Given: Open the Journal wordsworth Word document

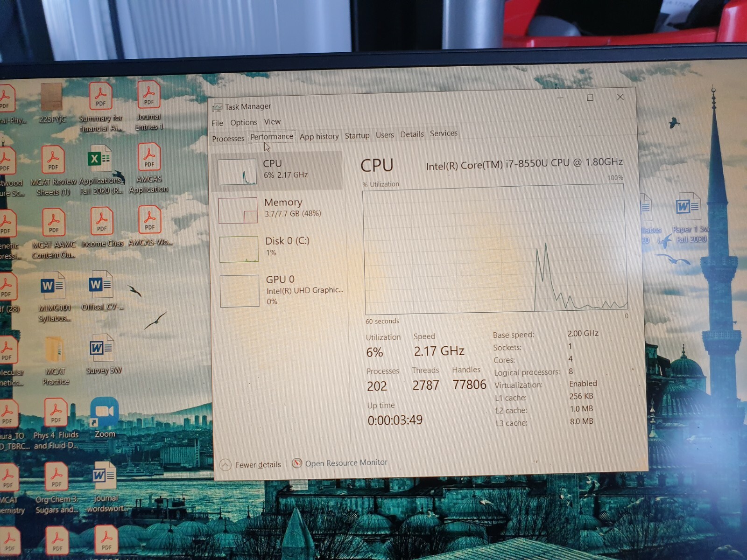Looking at the screenshot, I should pos(105,487).
